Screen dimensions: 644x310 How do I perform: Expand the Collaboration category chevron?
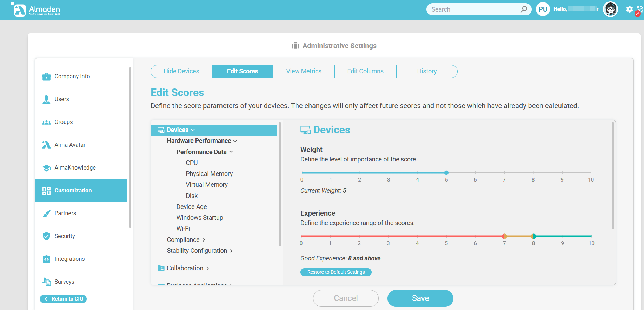click(x=207, y=268)
